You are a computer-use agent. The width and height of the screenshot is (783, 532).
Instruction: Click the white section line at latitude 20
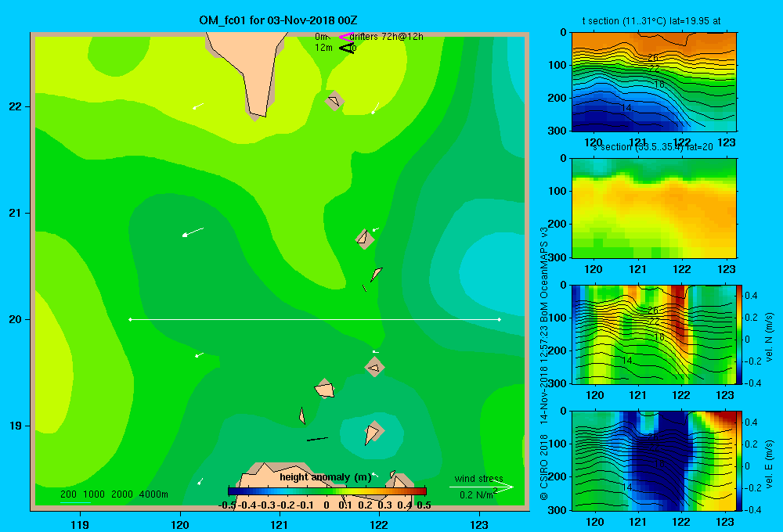coord(315,319)
